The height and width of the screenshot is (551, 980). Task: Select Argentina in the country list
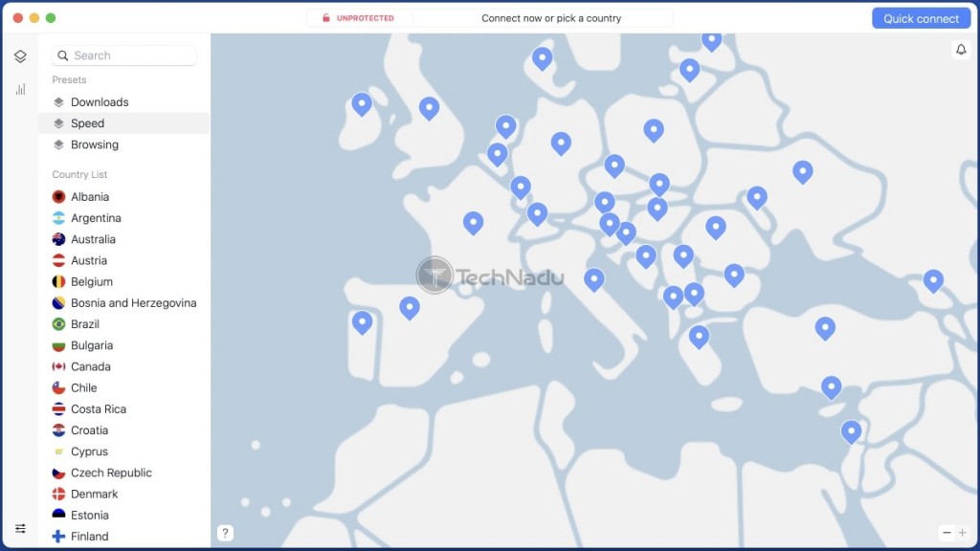pyautogui.click(x=123, y=218)
